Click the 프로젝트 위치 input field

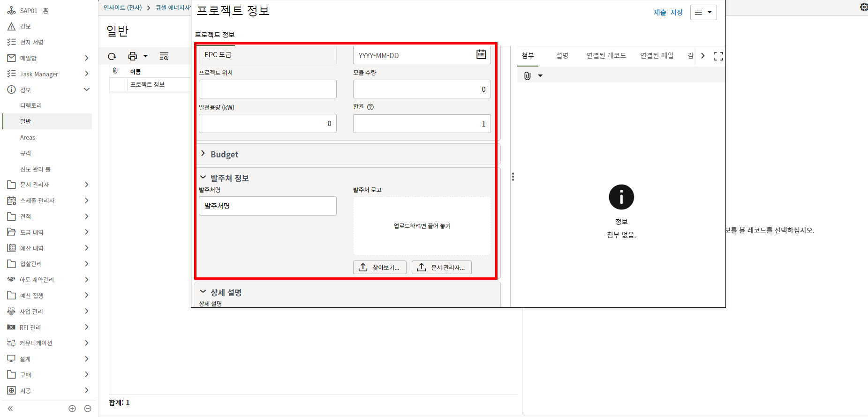click(267, 89)
